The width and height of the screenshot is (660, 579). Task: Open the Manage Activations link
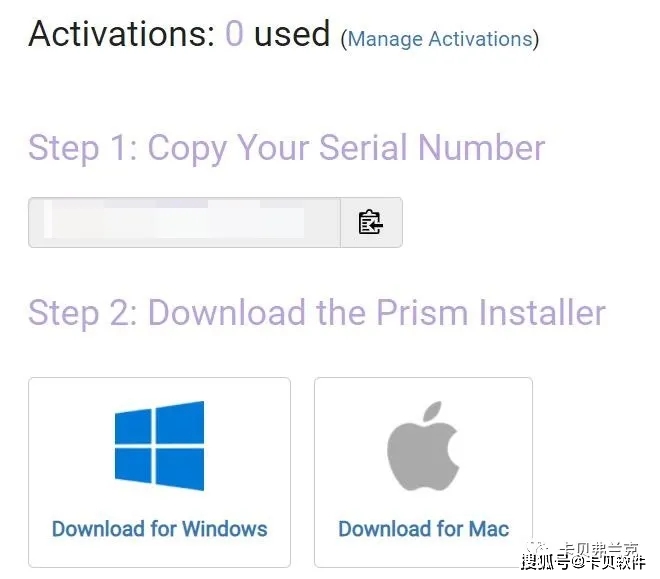point(440,39)
